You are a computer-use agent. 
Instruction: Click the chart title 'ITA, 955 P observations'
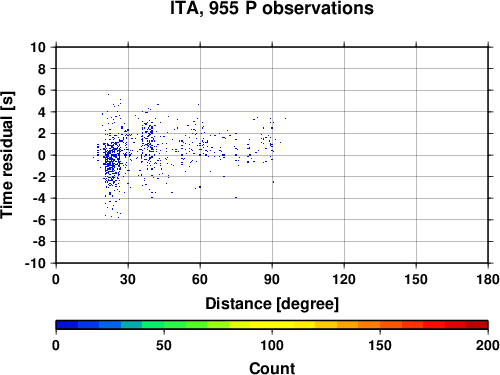coord(272,8)
